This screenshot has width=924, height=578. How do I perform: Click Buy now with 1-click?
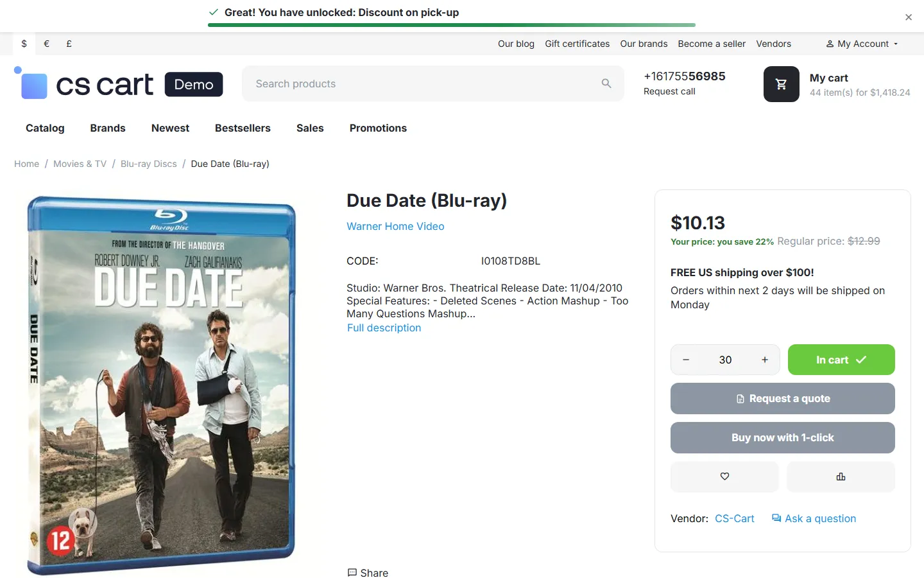click(x=783, y=438)
